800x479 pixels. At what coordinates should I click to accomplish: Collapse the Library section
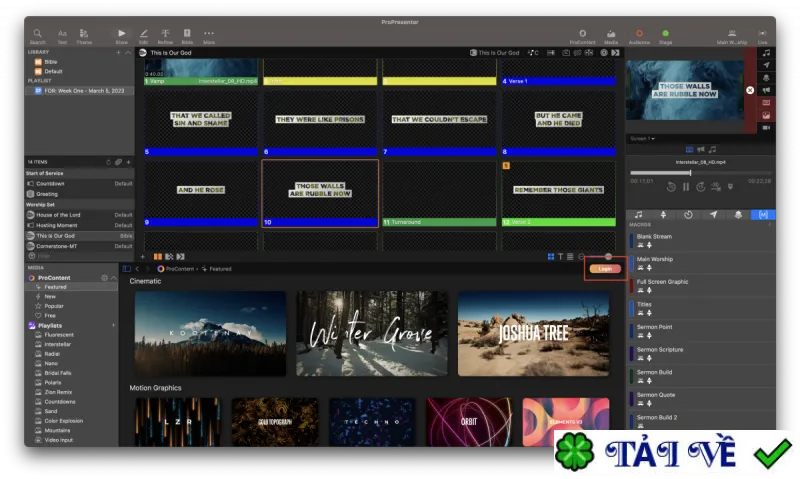[x=128, y=52]
